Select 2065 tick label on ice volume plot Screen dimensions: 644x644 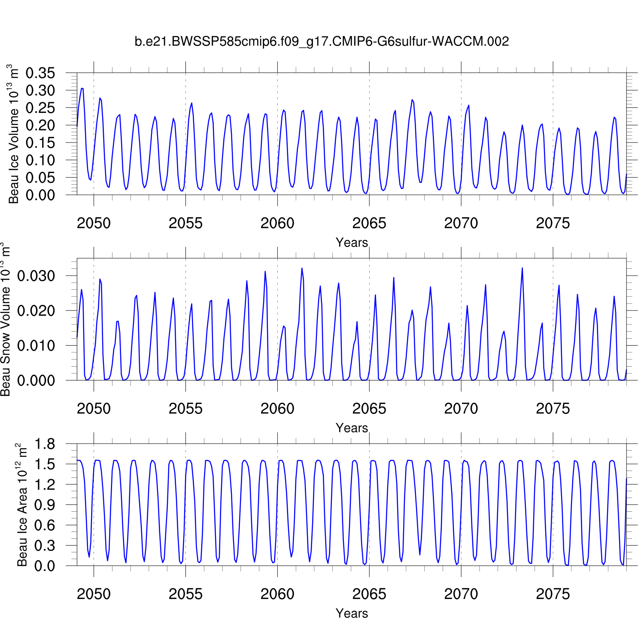point(369,223)
